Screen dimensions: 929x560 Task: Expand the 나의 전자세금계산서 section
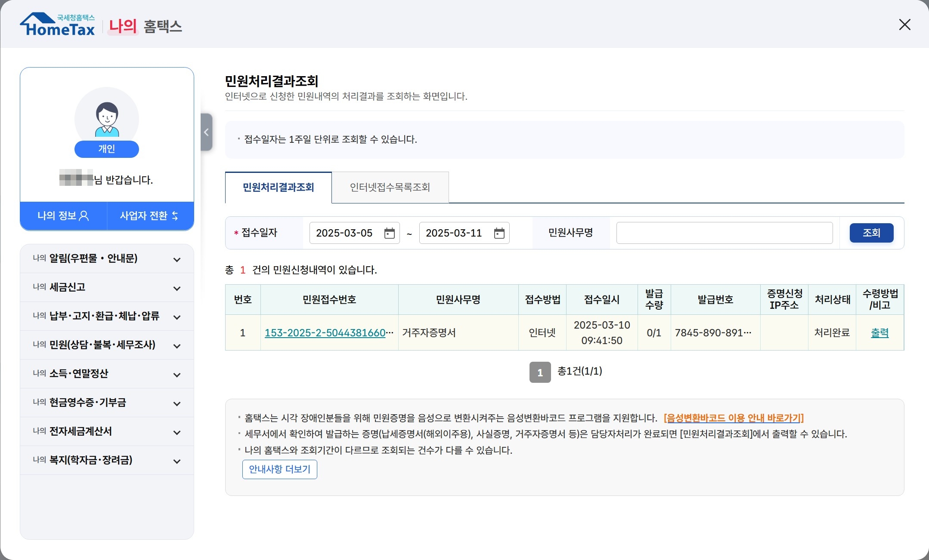[x=107, y=431]
